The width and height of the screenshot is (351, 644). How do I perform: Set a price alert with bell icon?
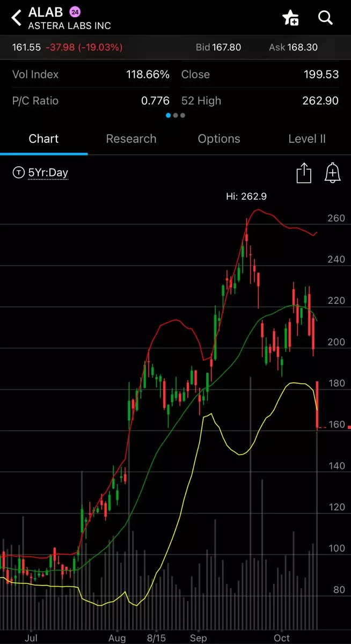333,173
